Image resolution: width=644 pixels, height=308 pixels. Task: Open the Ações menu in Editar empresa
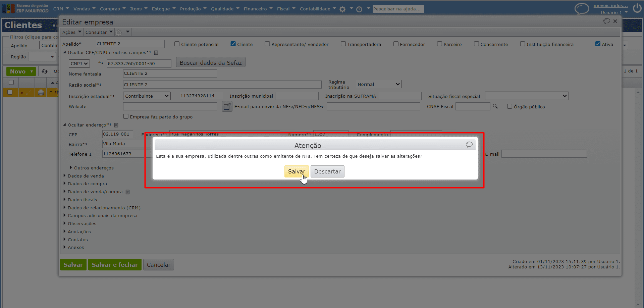72,33
